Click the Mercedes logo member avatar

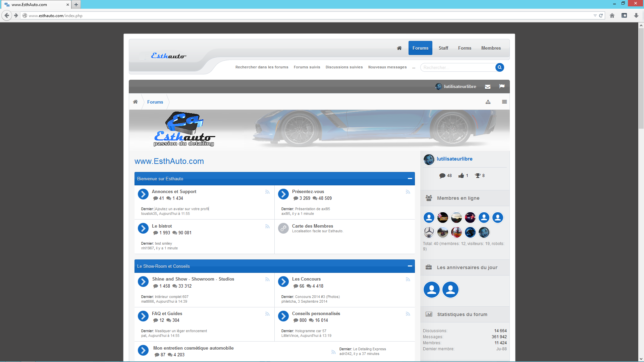pyautogui.click(x=429, y=232)
